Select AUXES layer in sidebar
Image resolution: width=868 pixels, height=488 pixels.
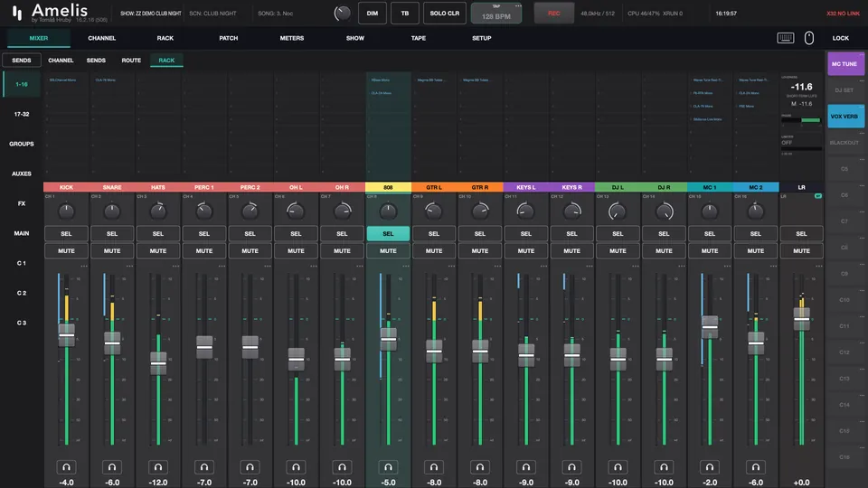click(x=22, y=174)
